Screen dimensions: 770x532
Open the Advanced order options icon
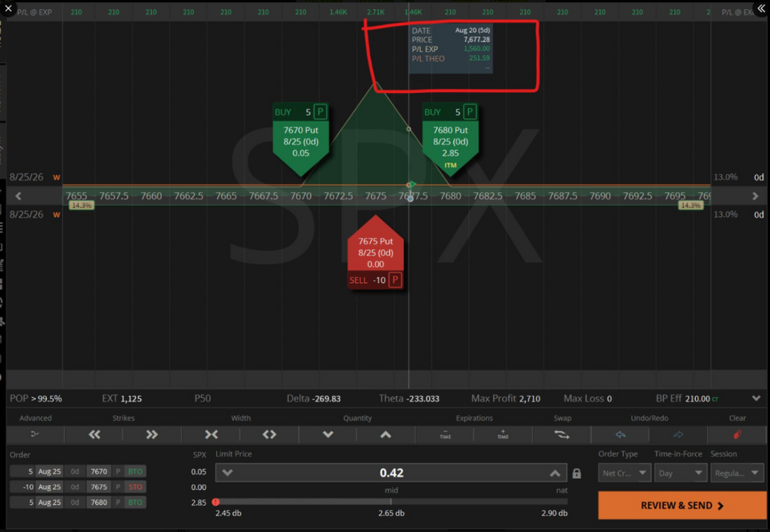(x=35, y=434)
